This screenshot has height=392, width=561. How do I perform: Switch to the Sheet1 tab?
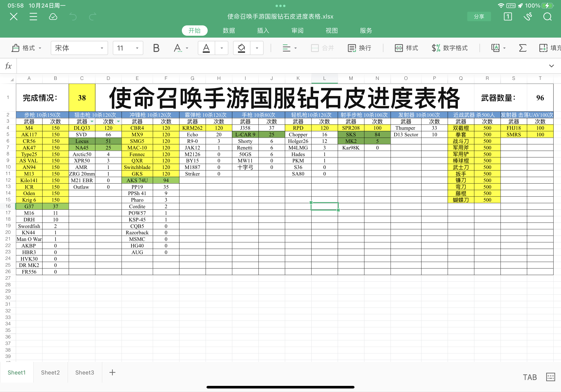pyautogui.click(x=17, y=372)
